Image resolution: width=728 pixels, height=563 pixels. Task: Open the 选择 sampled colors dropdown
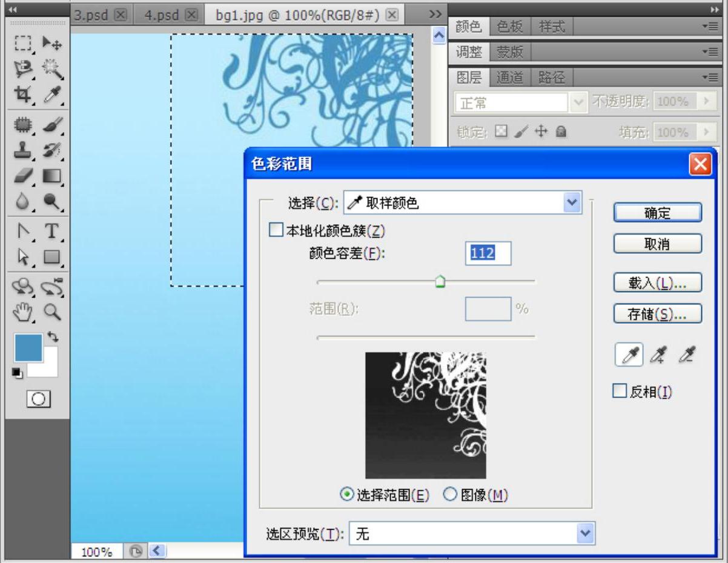[571, 203]
